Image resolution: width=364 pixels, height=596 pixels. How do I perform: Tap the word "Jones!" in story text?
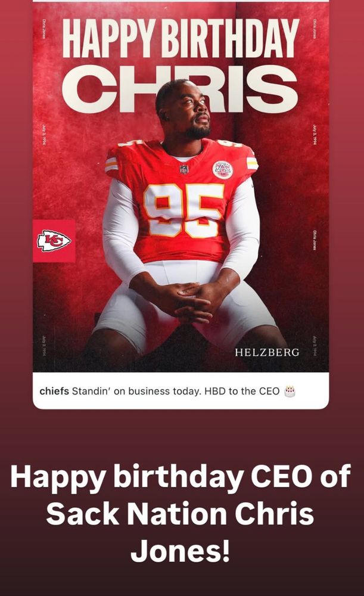[181, 550]
